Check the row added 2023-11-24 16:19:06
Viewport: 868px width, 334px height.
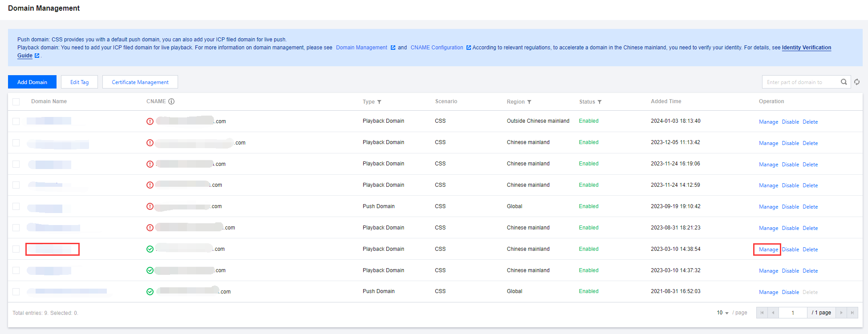(x=16, y=164)
